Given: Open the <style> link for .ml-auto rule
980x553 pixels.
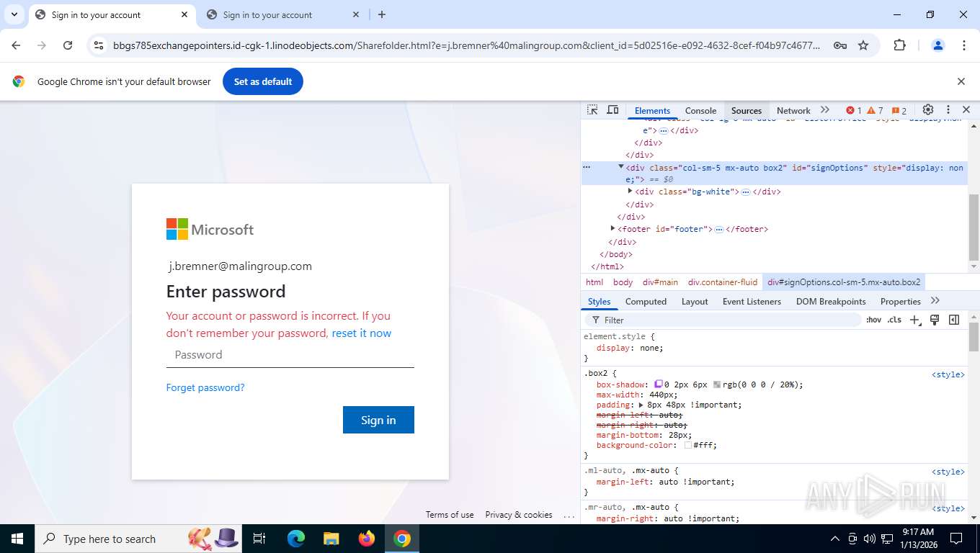Looking at the screenshot, I should pos(948,472).
